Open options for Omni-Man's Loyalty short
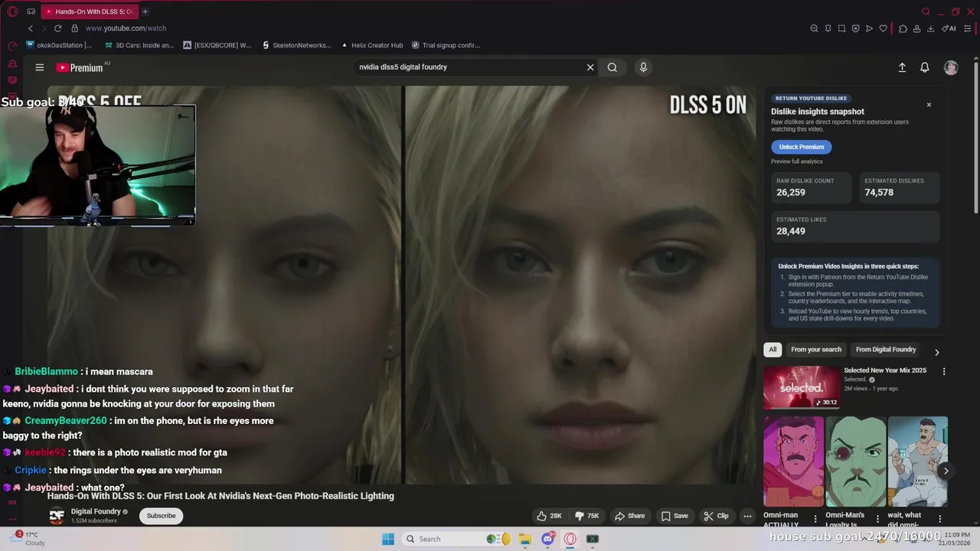980x551 pixels. 877,518
